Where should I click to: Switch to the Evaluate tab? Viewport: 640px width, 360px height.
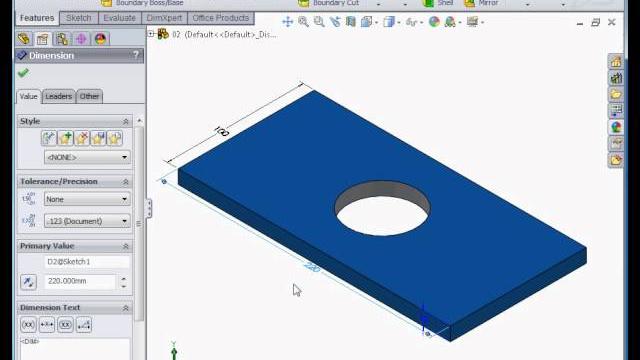tap(120, 18)
